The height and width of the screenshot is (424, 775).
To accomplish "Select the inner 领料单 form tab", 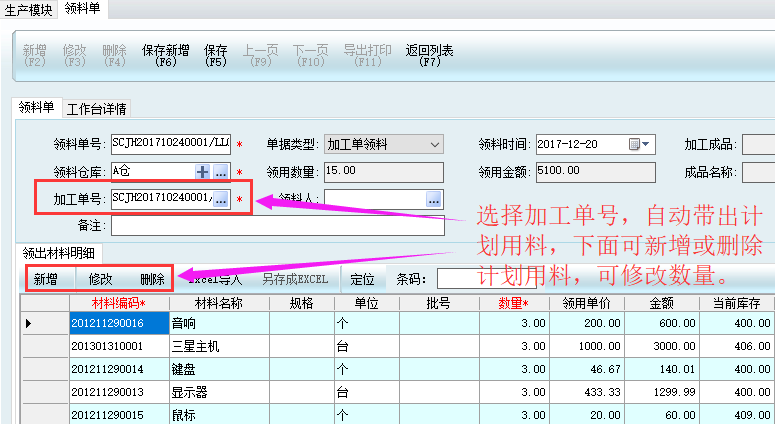I will (37, 107).
